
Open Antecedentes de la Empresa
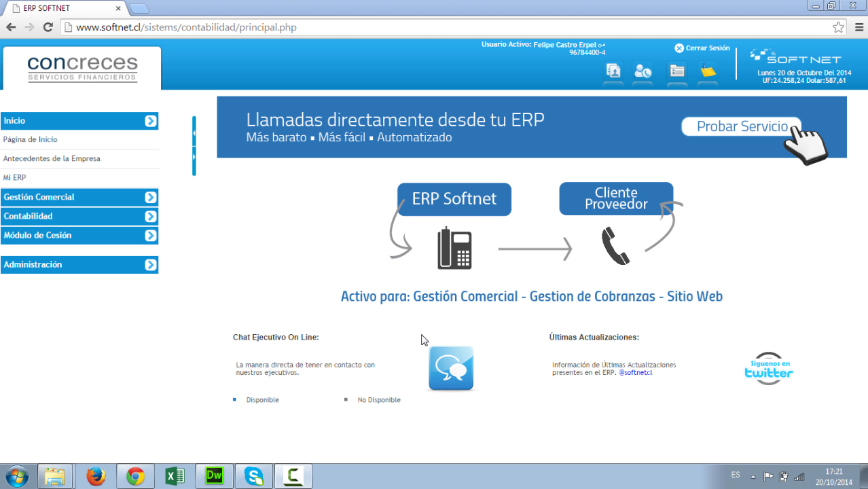[52, 158]
